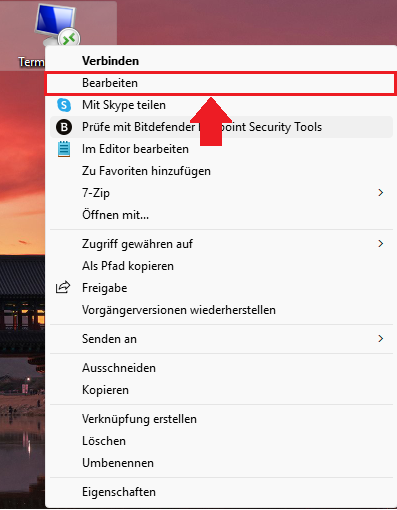Screen dimensions: 397x510
Task: Choose Umbenennen from the menu
Action: click(118, 463)
